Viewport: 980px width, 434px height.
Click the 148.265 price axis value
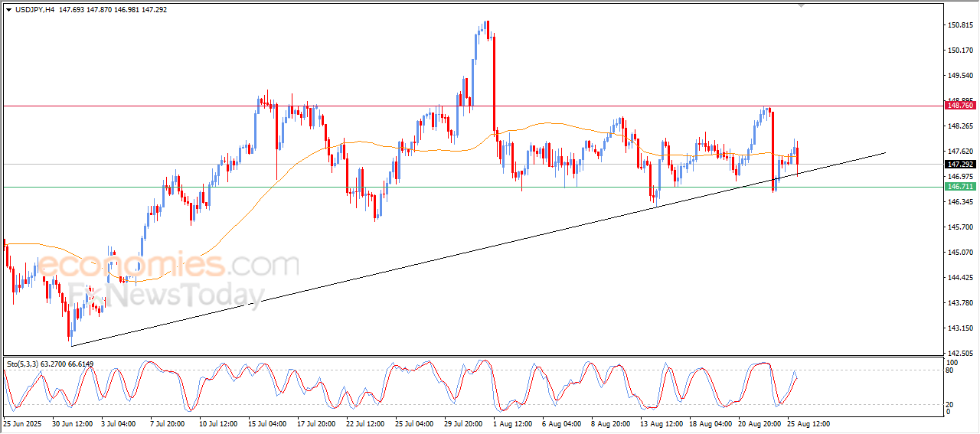coord(960,126)
